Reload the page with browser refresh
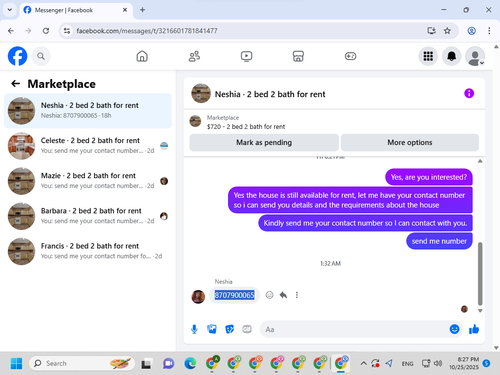 click(46, 31)
